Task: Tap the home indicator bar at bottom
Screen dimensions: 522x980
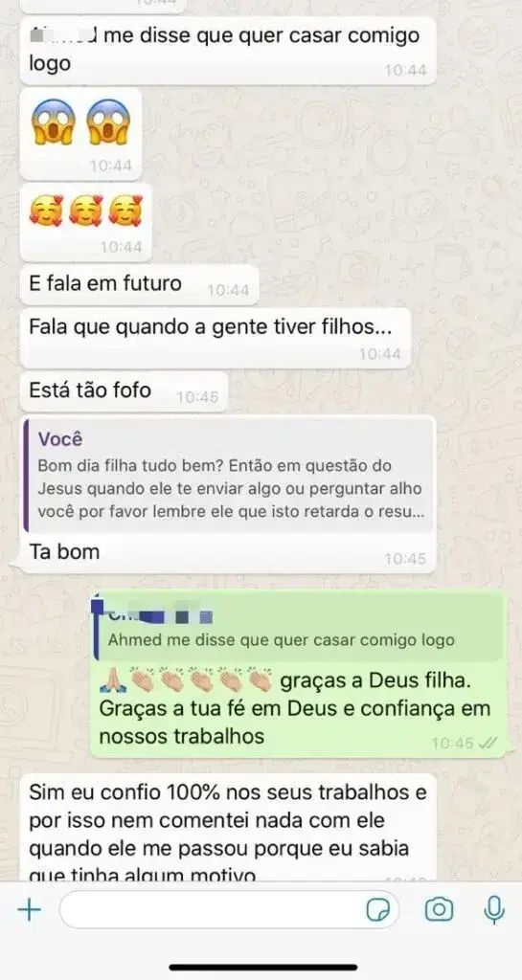Action: tap(263, 967)
